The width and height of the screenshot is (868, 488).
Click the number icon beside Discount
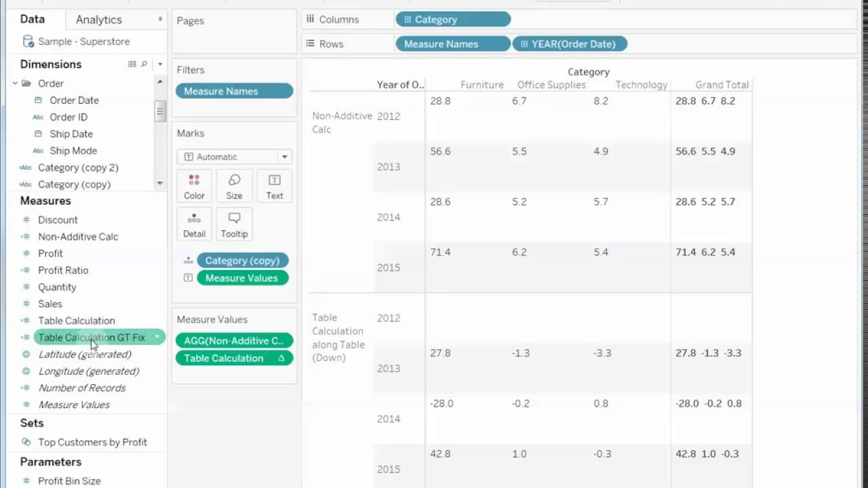tap(26, 220)
